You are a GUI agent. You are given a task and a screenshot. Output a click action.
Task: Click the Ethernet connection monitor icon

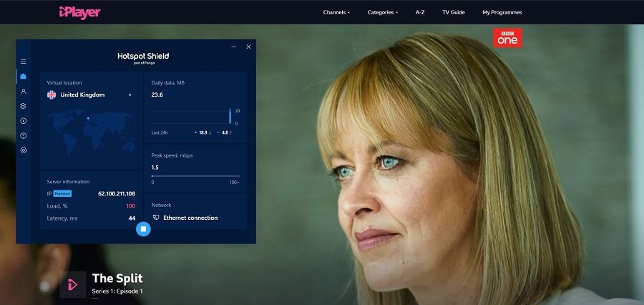[x=156, y=218]
